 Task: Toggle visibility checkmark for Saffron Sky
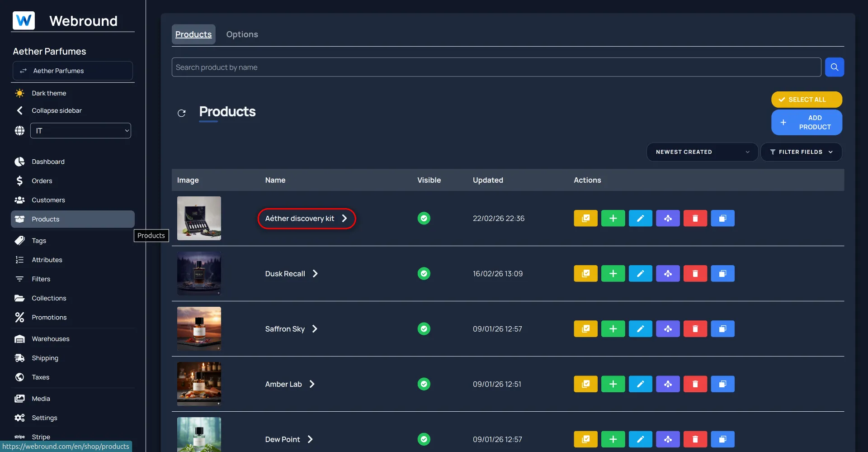pos(424,329)
